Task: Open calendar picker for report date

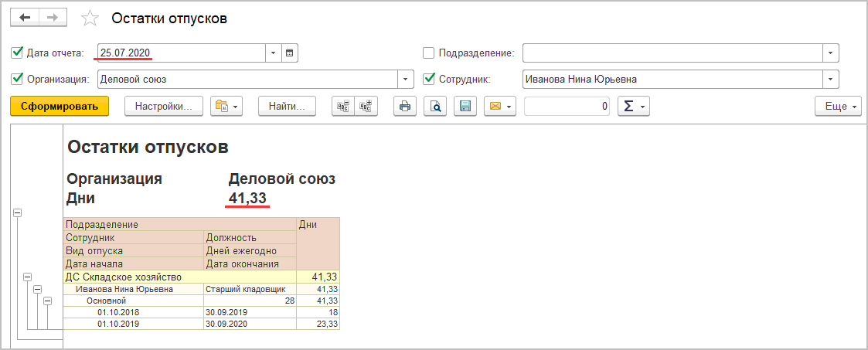Action: pyautogui.click(x=290, y=53)
